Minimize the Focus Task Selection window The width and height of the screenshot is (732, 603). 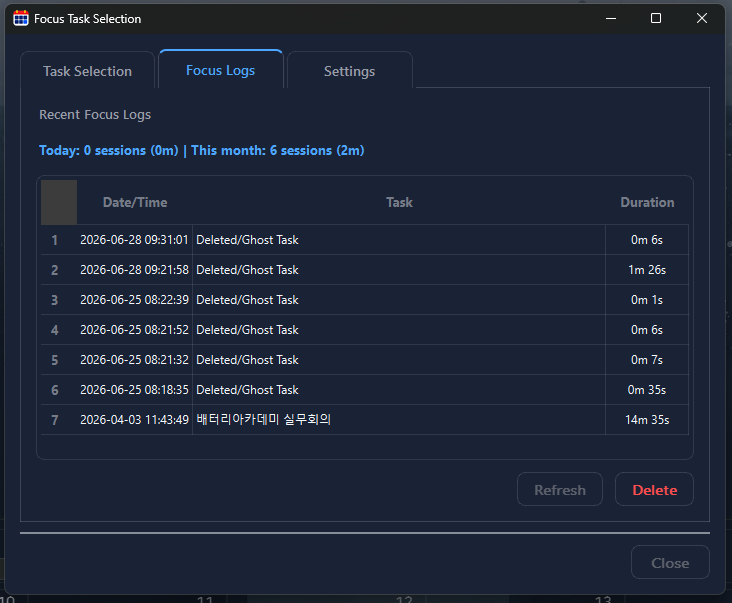(x=611, y=18)
